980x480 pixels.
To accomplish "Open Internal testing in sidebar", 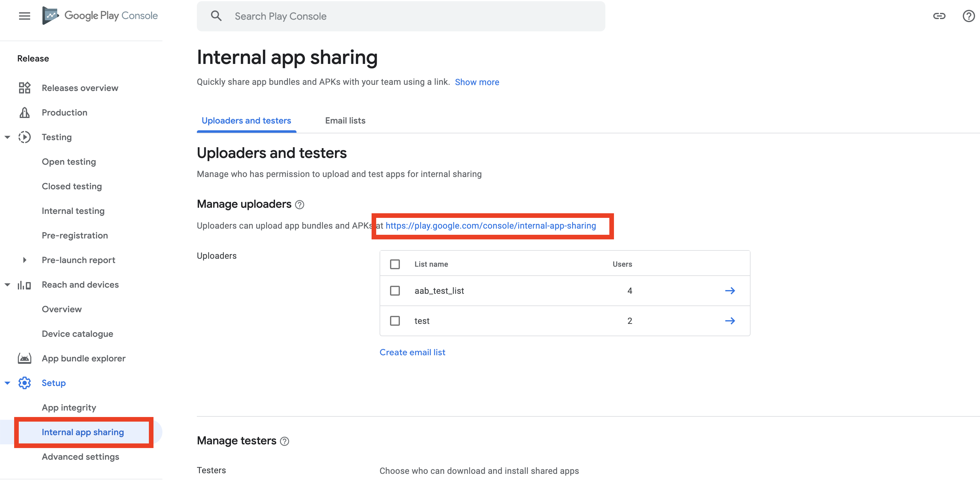I will pos(73,211).
